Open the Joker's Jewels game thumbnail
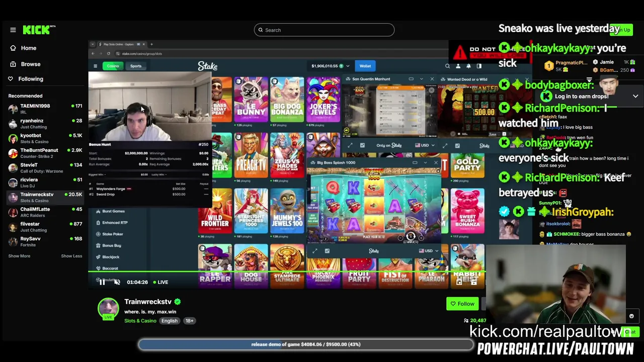The image size is (644, 362). point(324,100)
